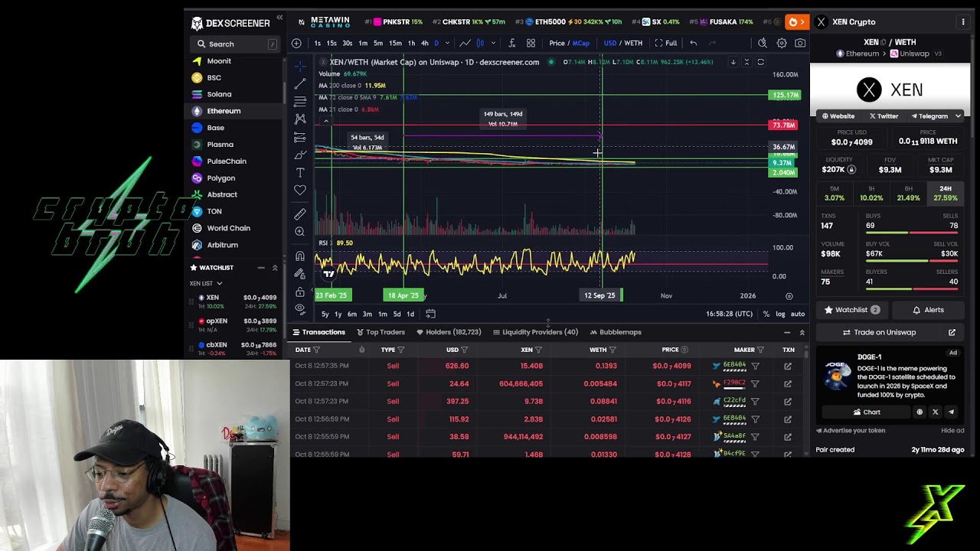This screenshot has width=980, height=551.
Task: Open the Twitter link button
Action: 884,116
